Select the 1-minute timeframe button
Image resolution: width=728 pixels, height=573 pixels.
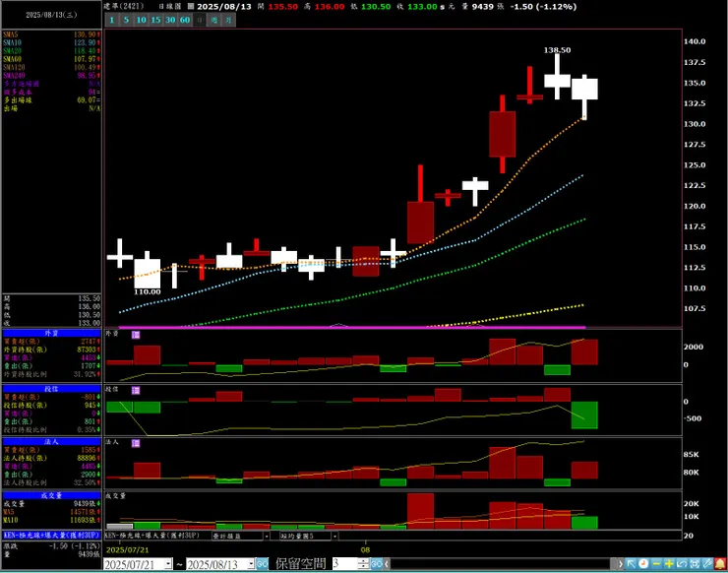pos(112,20)
